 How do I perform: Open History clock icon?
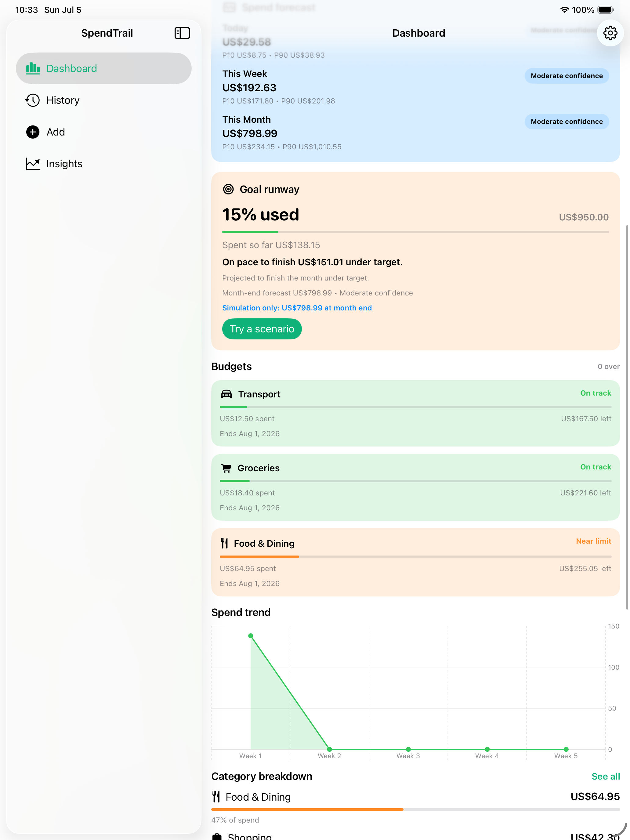pyautogui.click(x=33, y=100)
